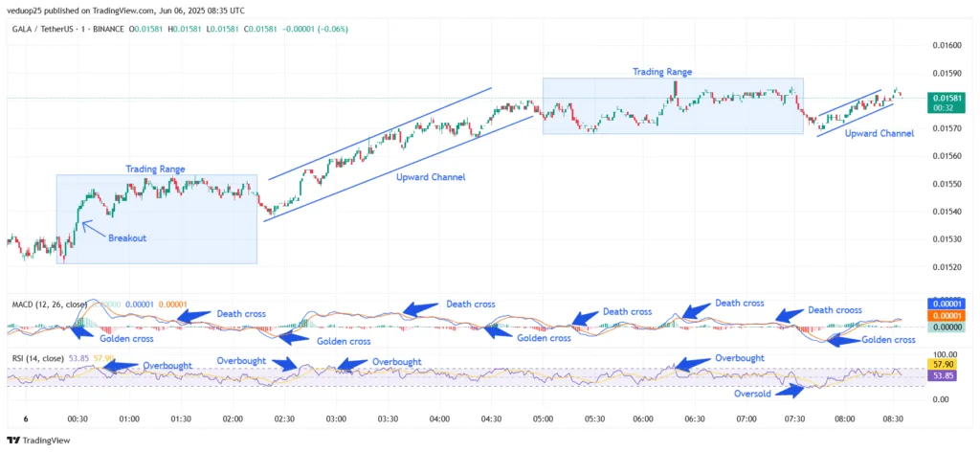
Task: Click the 01:00 time axis label
Action: point(129,418)
